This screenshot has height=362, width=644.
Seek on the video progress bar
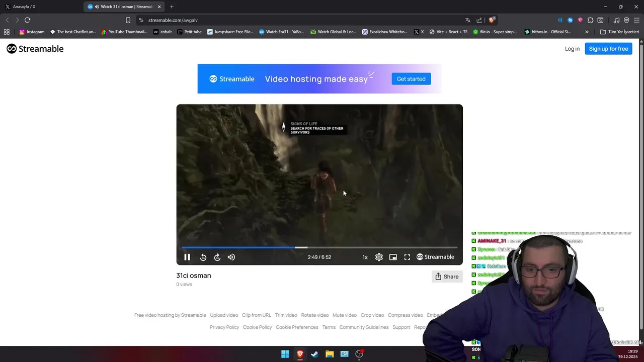[x=319, y=247]
